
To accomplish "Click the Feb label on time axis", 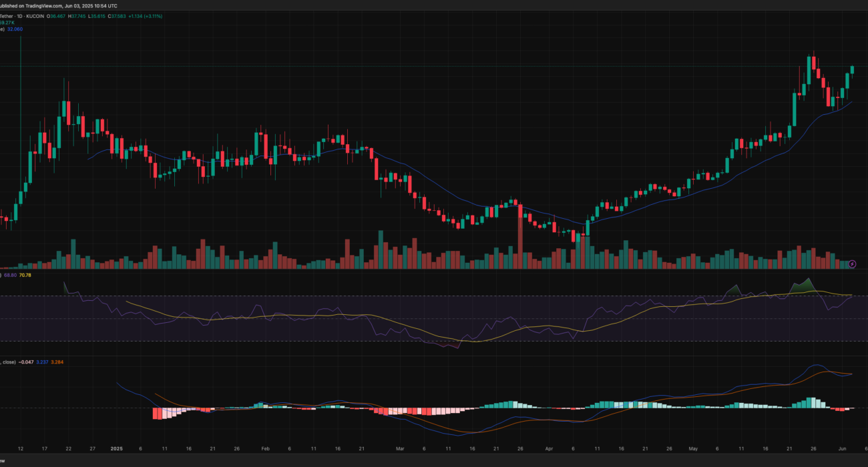I will [265, 450].
